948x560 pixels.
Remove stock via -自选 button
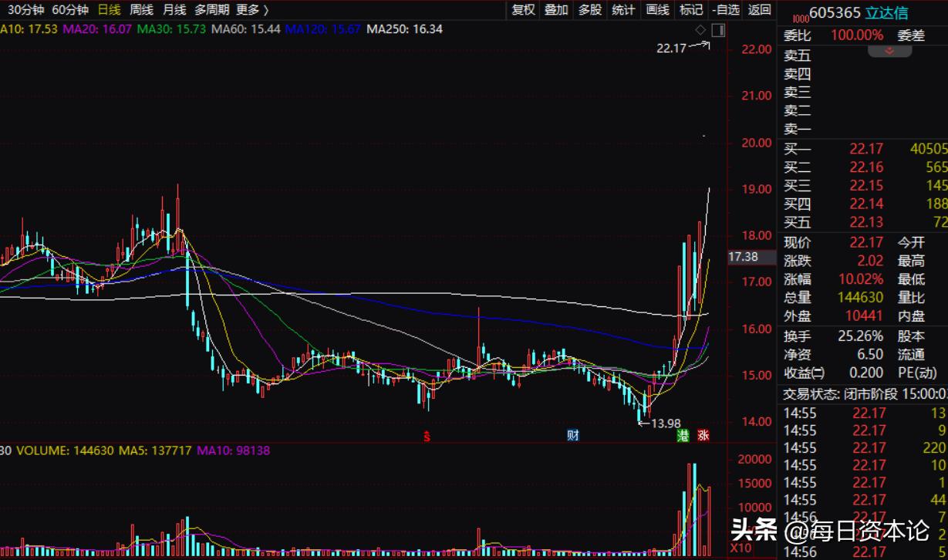tap(726, 10)
